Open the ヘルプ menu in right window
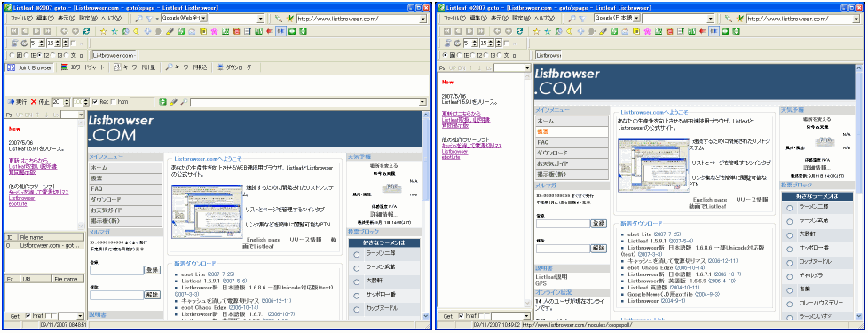Viewport: 868px width, 333px height. [x=544, y=19]
